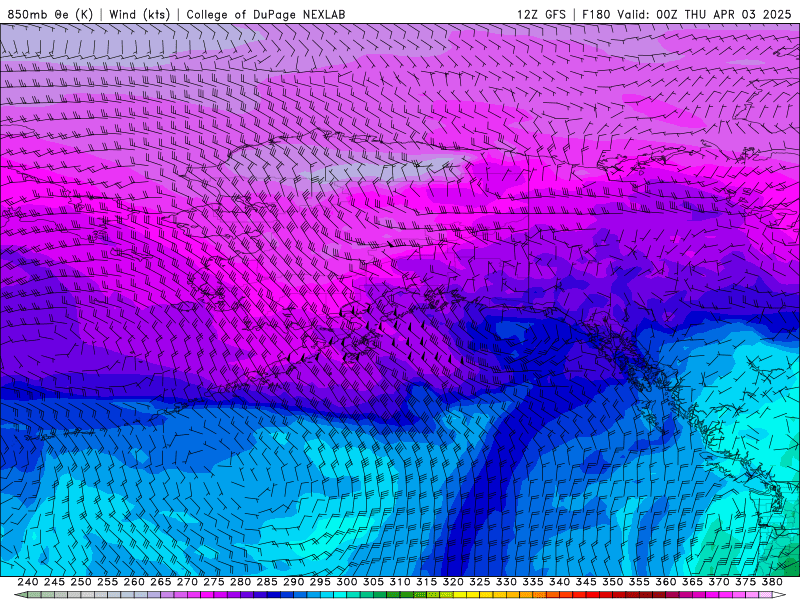
Task: Click the 265 value on color scale
Action: (160, 582)
